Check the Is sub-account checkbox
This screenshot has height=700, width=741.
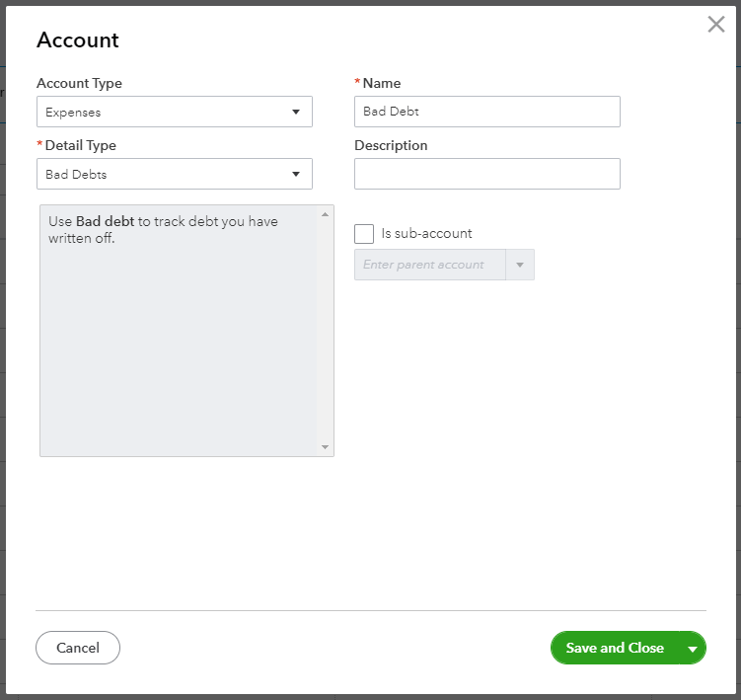[x=364, y=234]
